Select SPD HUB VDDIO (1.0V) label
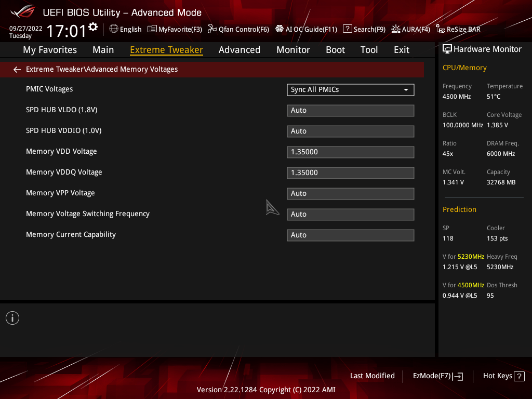Screen dimensions: 532x399 click(x=63, y=130)
